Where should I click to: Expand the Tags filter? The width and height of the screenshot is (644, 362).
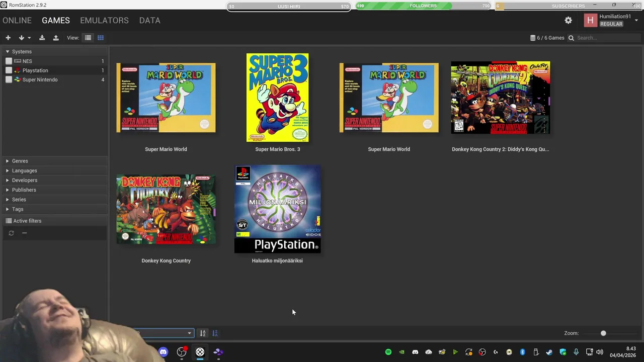tap(55, 209)
